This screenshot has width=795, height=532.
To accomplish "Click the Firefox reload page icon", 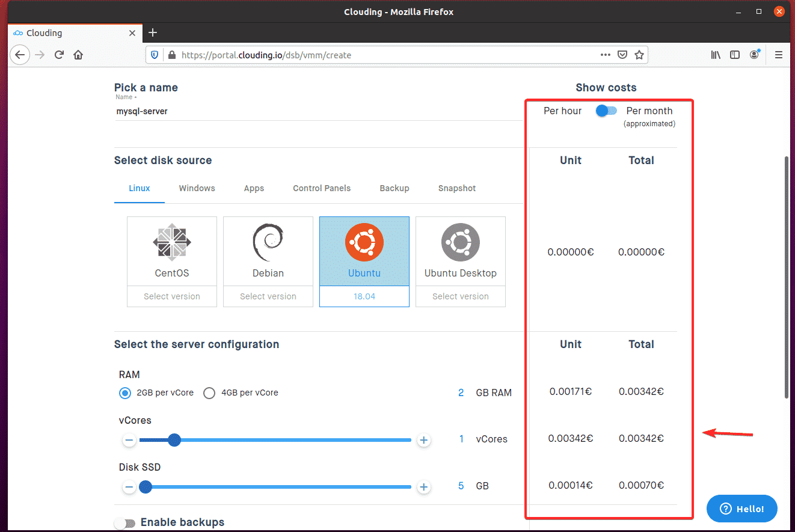I will [59, 55].
